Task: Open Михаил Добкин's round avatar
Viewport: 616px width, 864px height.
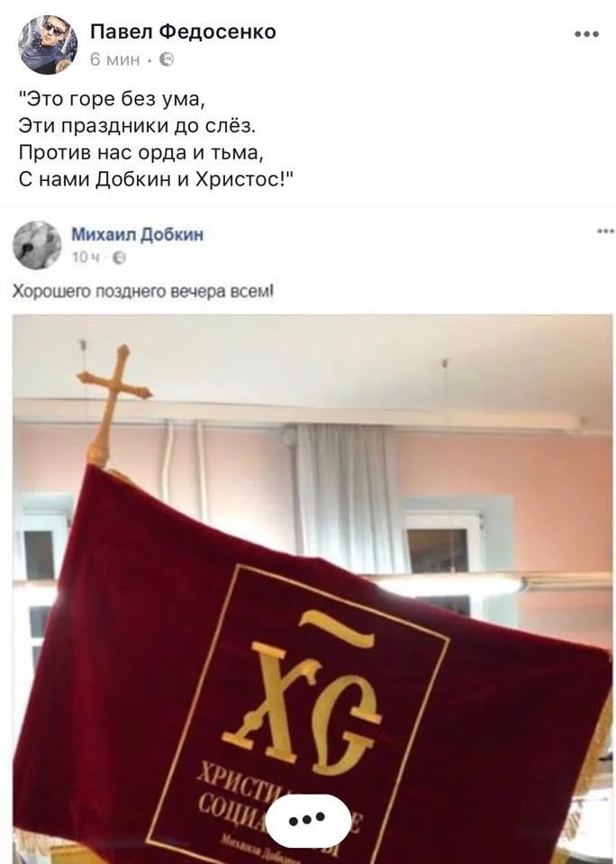Action: [37, 245]
